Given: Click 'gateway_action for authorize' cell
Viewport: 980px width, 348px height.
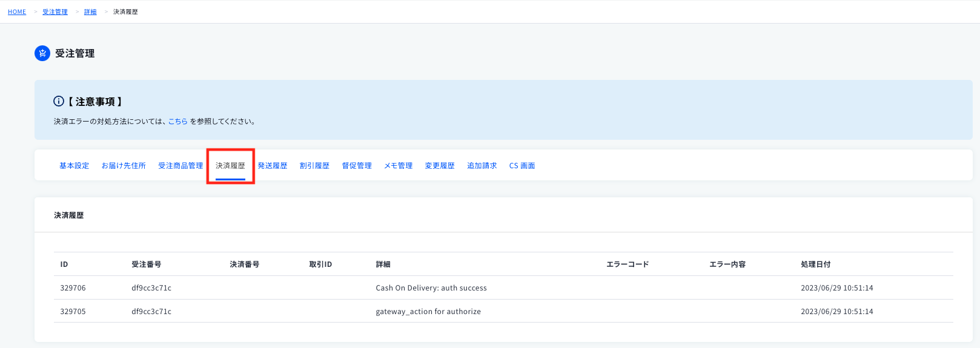Looking at the screenshot, I should [x=428, y=312].
